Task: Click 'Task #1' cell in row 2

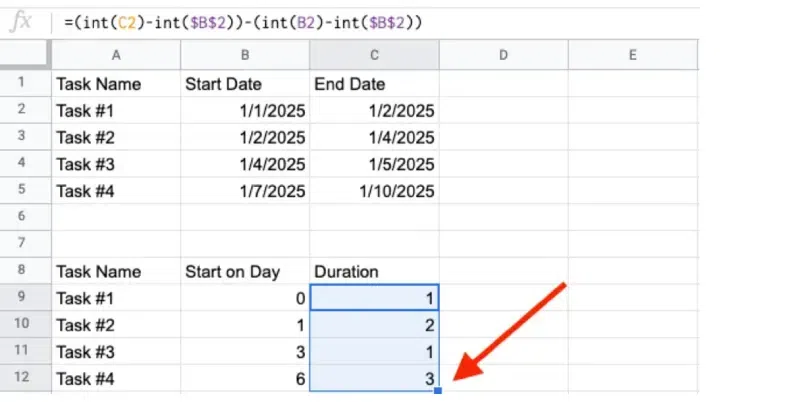Action: [x=116, y=110]
